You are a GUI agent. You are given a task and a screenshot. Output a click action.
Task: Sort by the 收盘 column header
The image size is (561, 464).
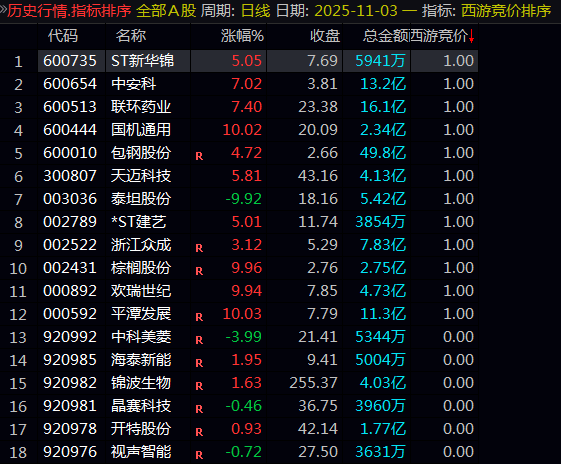[x=325, y=36]
